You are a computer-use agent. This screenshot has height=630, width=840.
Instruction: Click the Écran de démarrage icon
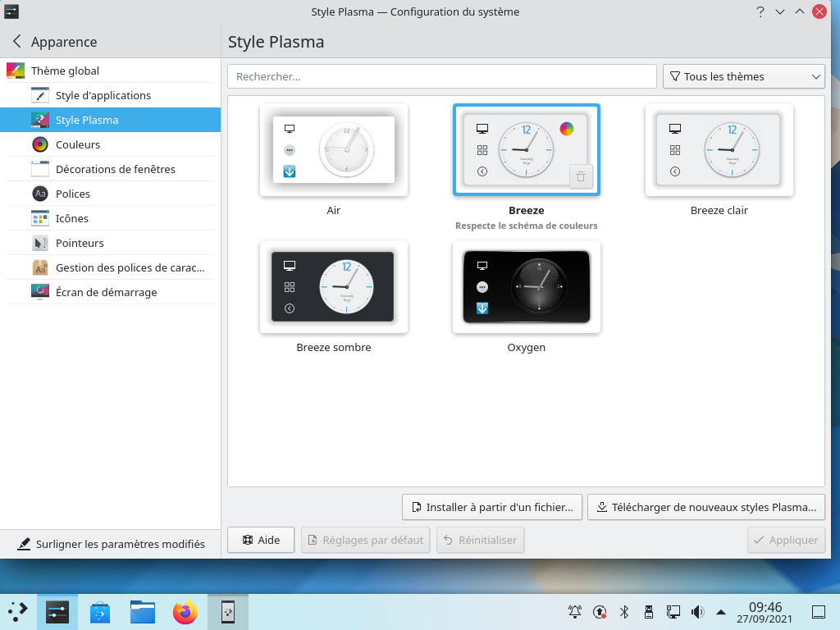pos(40,293)
